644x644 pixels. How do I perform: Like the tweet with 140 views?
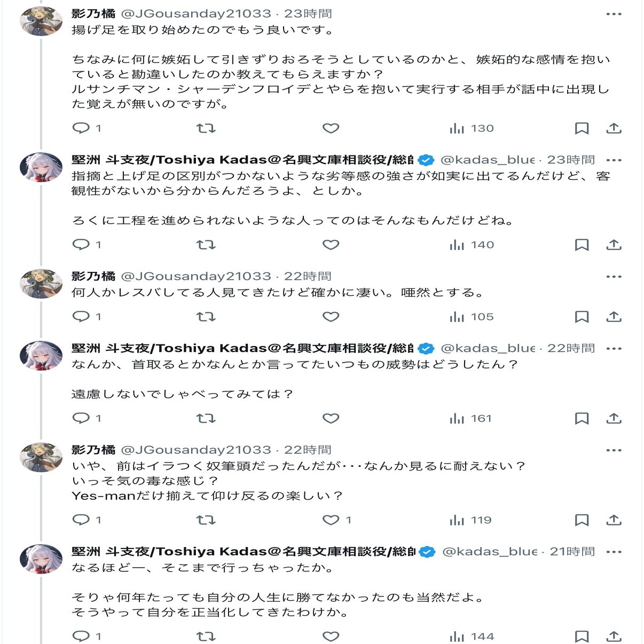331,245
